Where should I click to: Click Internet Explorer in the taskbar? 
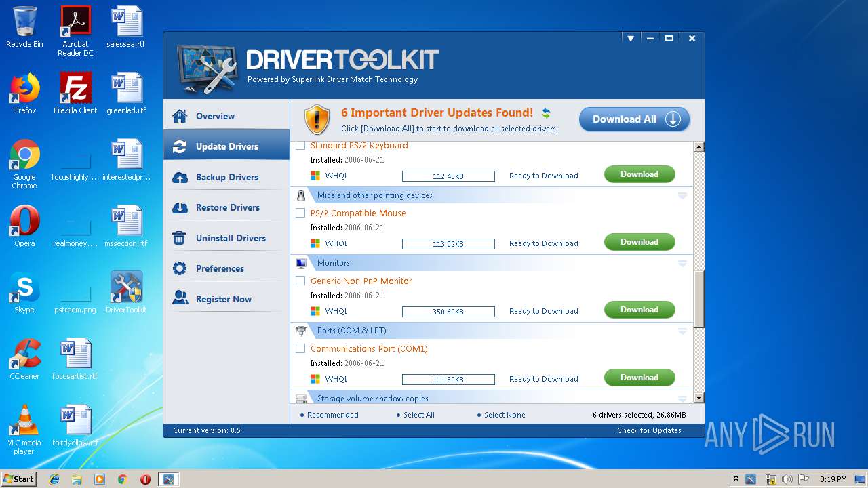[x=54, y=479]
